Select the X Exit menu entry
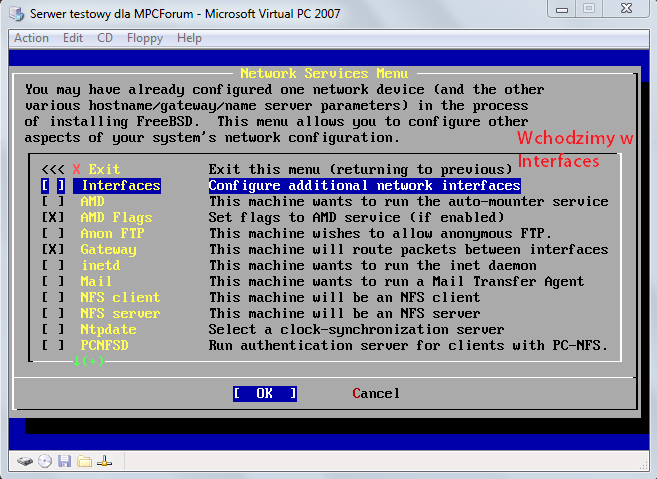Viewport: 657px width, 479px height. click(x=96, y=169)
